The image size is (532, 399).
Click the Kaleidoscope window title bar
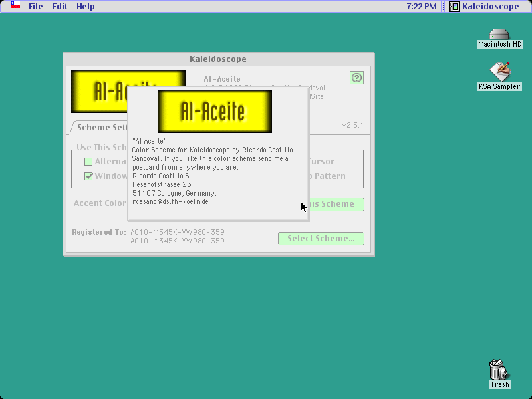(219, 59)
